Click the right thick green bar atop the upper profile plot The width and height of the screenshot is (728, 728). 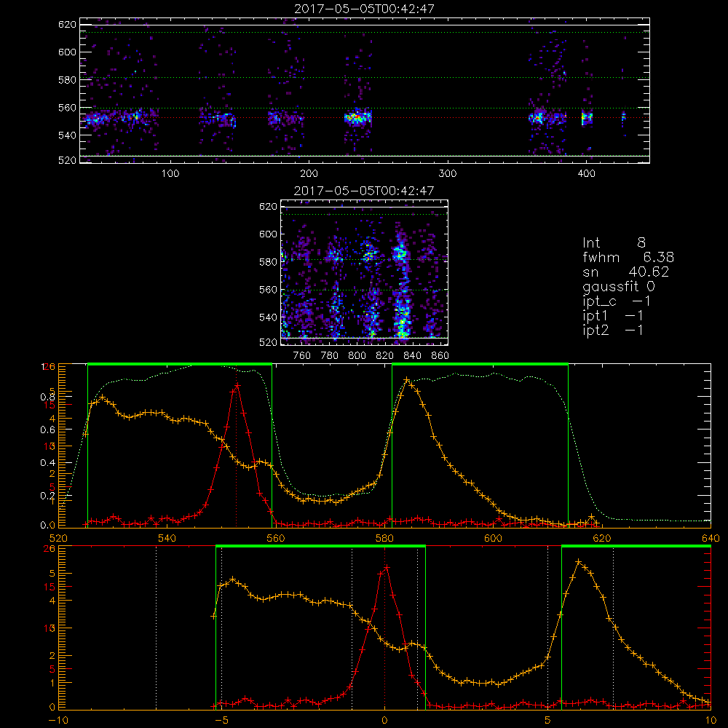(480, 364)
